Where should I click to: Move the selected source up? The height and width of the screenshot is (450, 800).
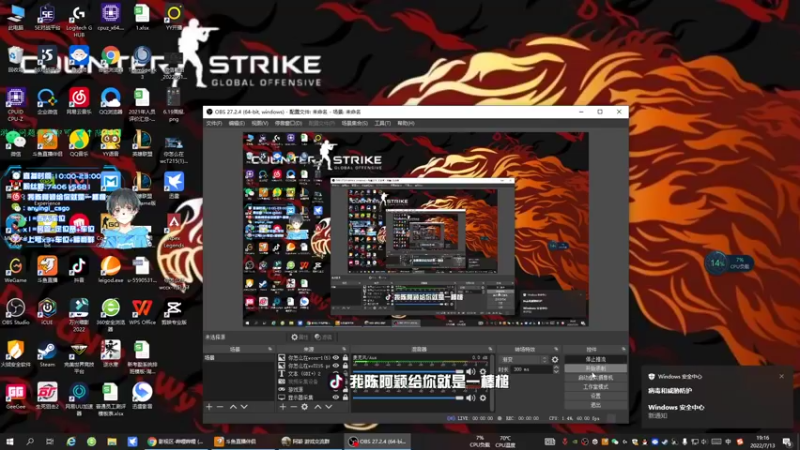[x=317, y=407]
